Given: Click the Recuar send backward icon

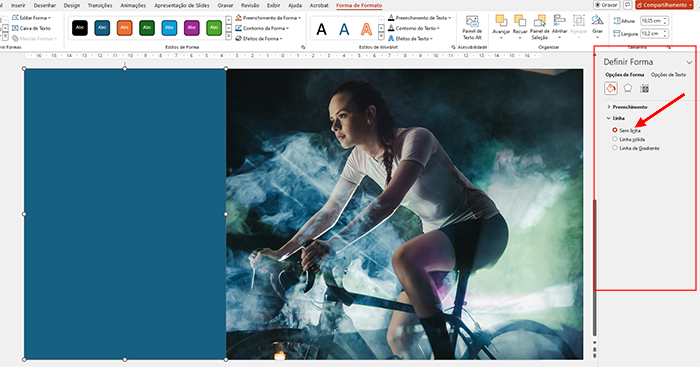Looking at the screenshot, I should [x=520, y=27].
